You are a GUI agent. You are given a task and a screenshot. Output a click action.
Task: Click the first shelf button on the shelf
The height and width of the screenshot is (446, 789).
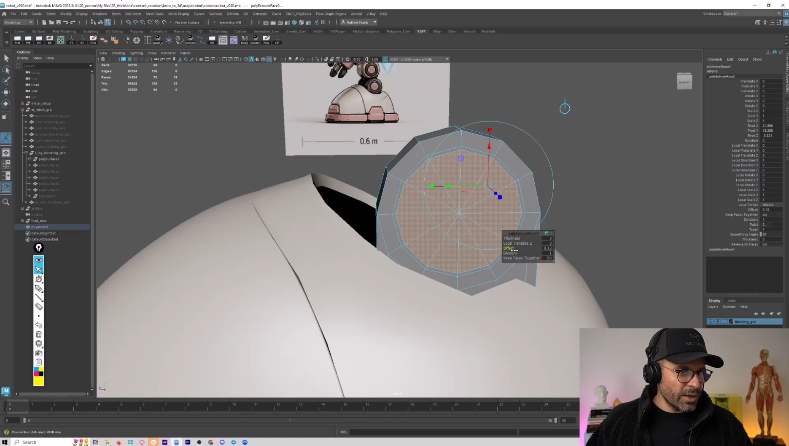(18, 40)
